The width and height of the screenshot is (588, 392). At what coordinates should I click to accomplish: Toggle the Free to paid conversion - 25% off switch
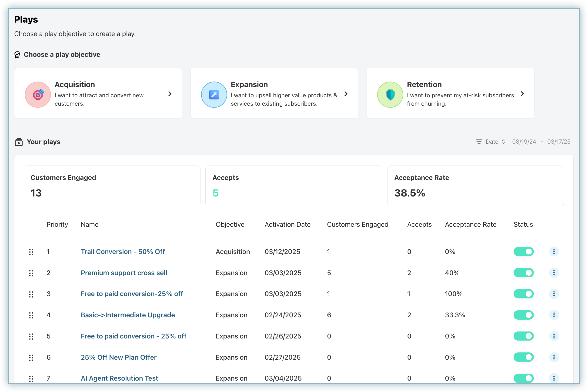[523, 336]
